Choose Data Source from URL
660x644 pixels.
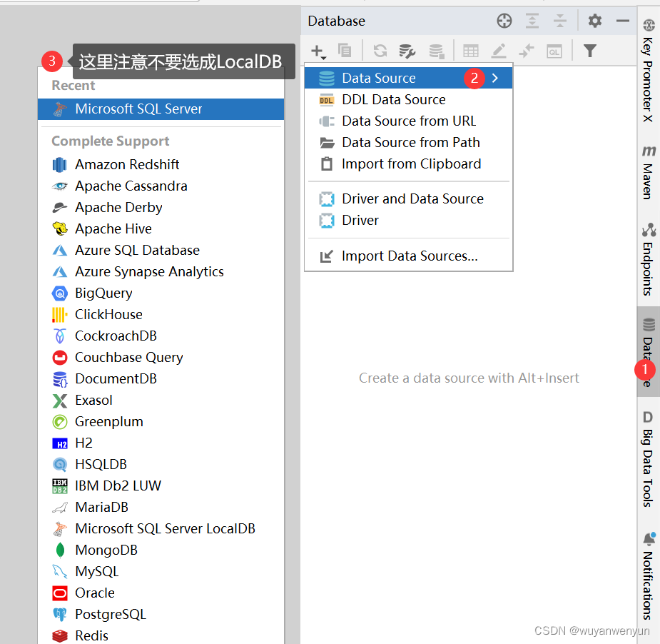click(x=408, y=121)
